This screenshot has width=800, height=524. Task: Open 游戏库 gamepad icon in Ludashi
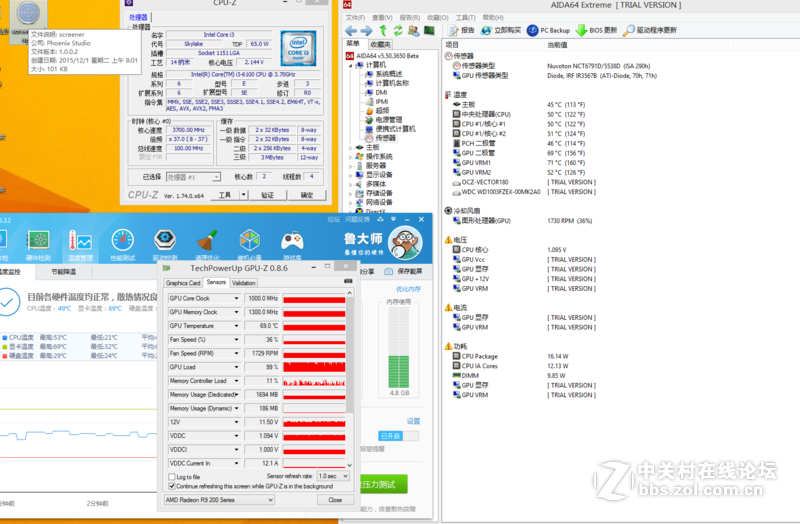pos(292,245)
